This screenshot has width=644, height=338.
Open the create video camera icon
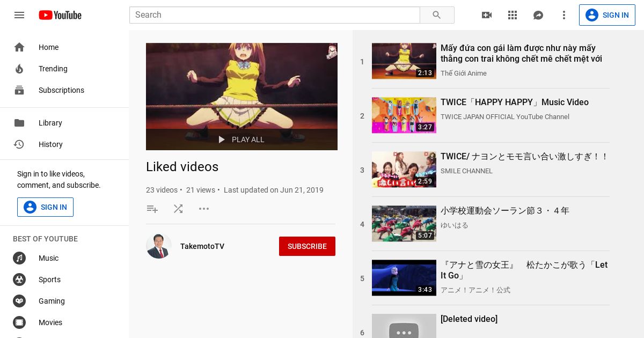click(x=487, y=15)
